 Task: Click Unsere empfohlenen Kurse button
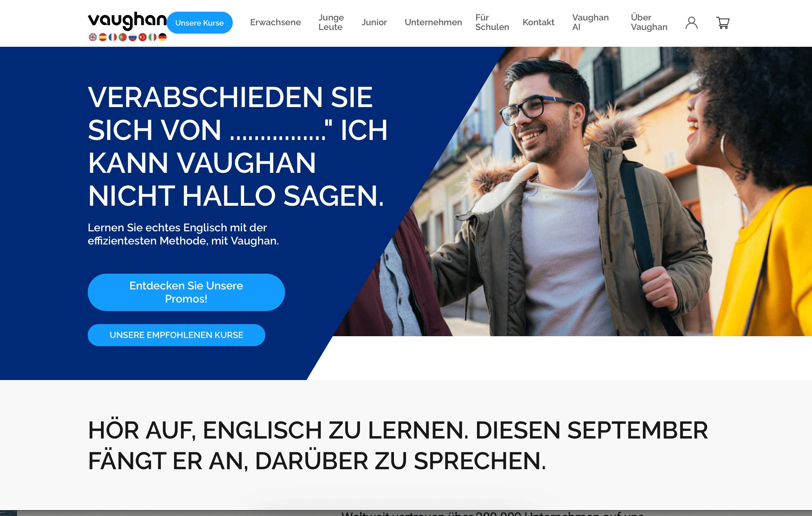coord(177,335)
